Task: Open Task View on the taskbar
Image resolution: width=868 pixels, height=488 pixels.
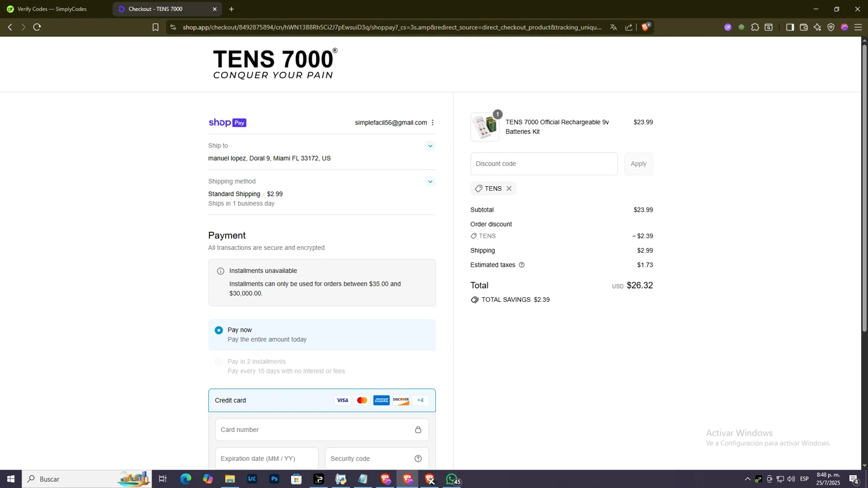Action: pos(163,479)
